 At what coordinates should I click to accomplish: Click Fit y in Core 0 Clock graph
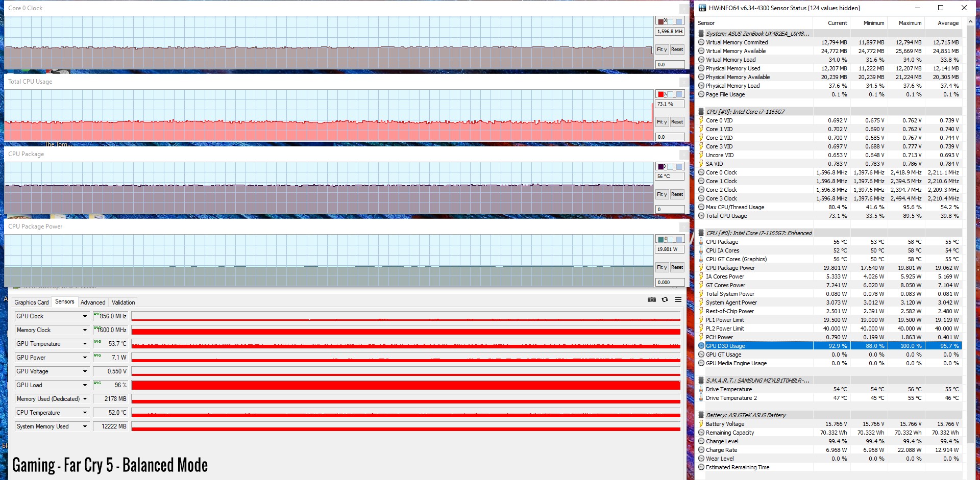click(662, 49)
